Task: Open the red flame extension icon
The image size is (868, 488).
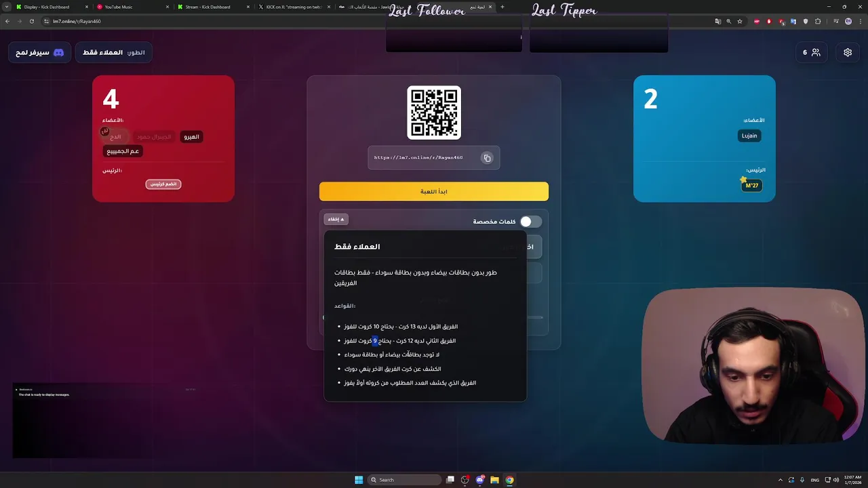Action: (769, 21)
